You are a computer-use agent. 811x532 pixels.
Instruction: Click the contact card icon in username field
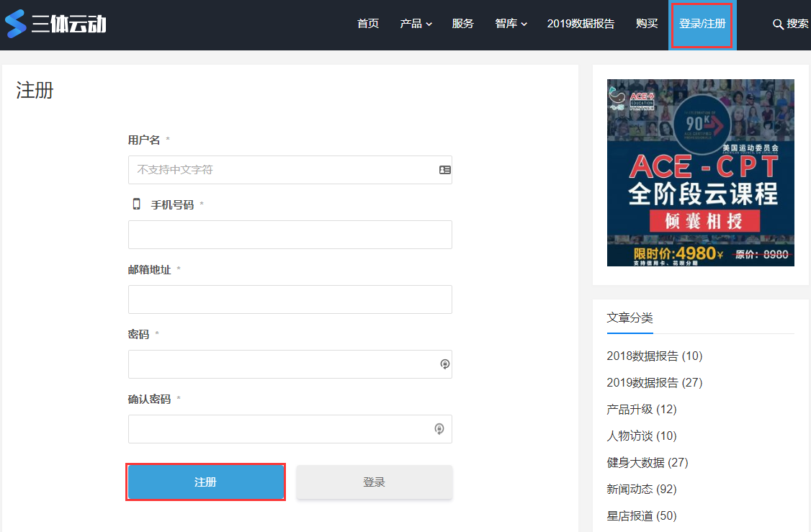point(445,170)
